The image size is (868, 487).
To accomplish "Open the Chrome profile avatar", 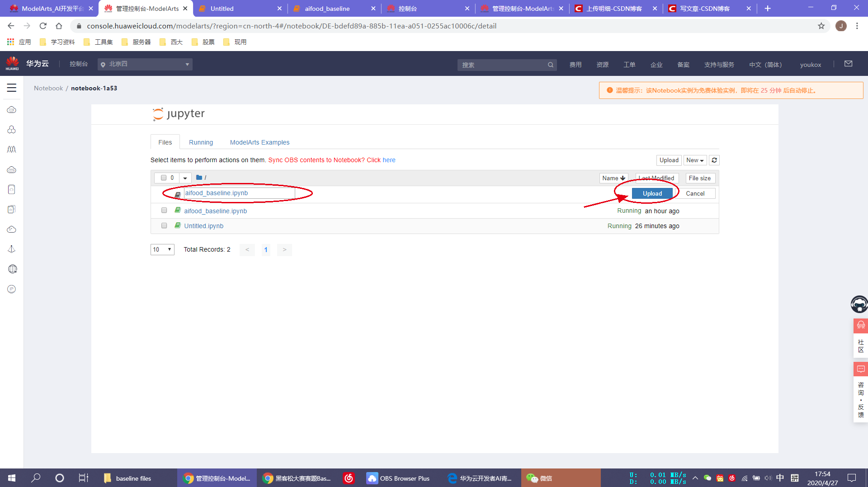I will point(841,26).
